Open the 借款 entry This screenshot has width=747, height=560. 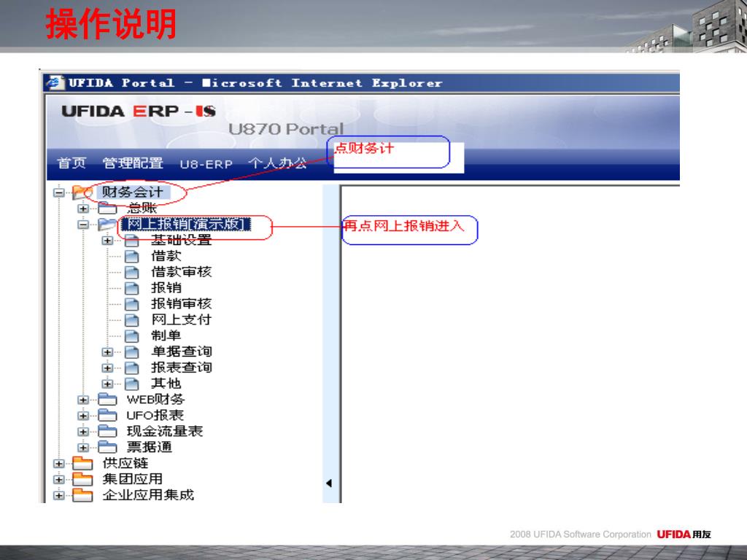(166, 256)
